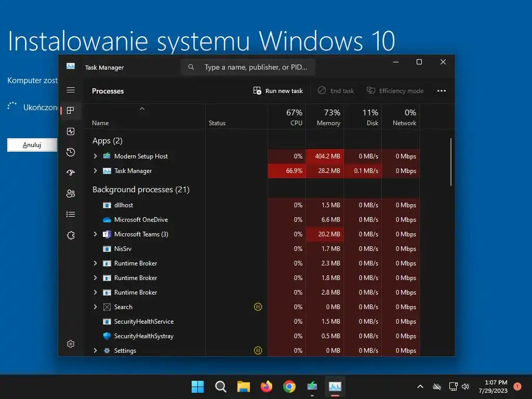
Task: Select the NisSrv process row
Action: pyautogui.click(x=252, y=249)
